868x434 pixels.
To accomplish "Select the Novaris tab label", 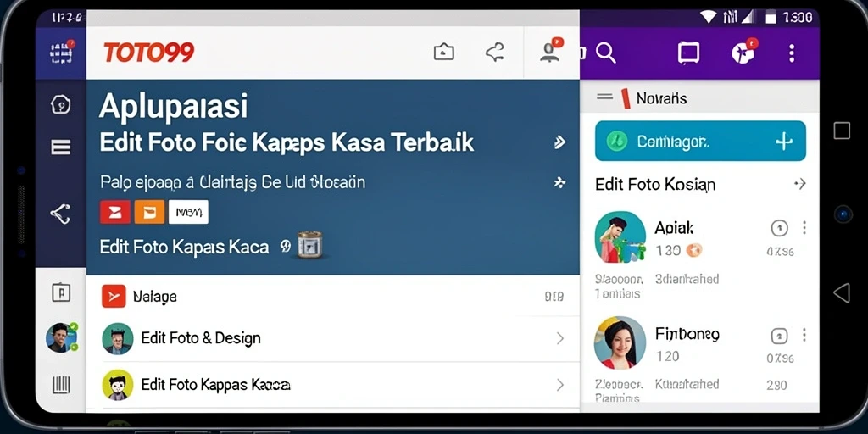I will 661,98.
